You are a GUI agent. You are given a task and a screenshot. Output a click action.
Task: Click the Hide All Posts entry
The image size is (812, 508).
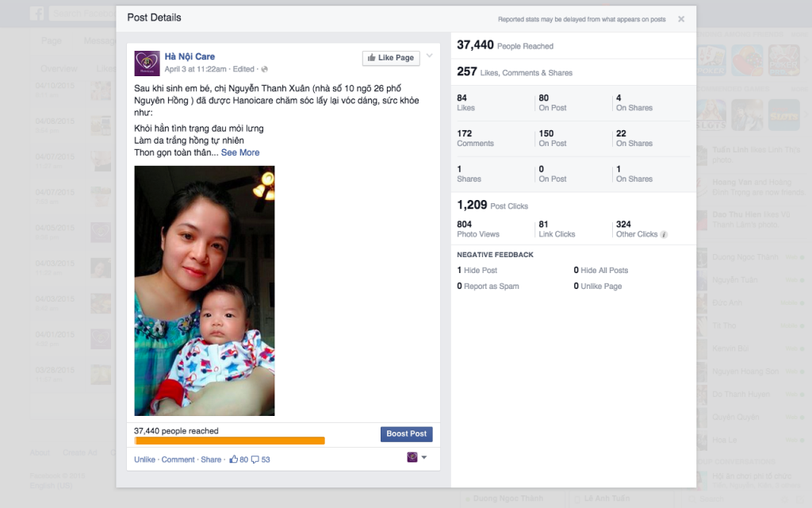coord(601,270)
